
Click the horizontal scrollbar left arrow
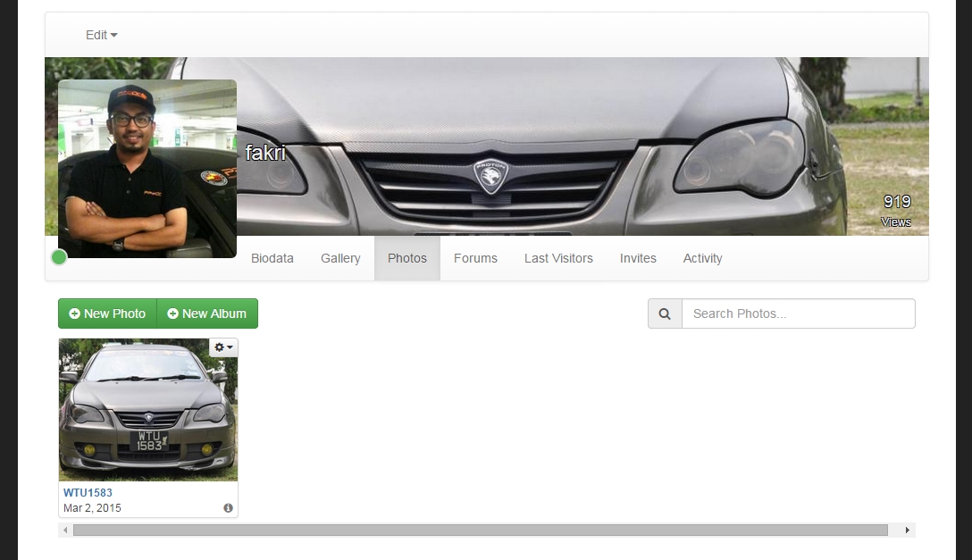click(65, 531)
